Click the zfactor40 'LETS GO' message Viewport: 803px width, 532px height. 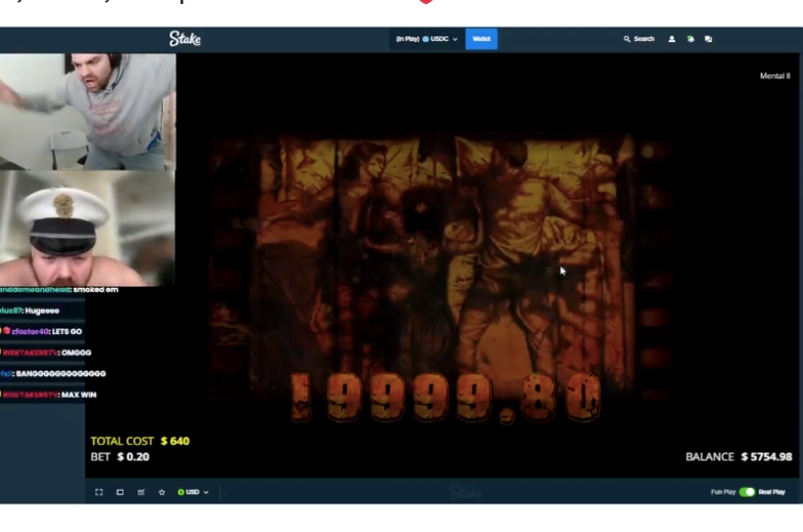tap(41, 331)
